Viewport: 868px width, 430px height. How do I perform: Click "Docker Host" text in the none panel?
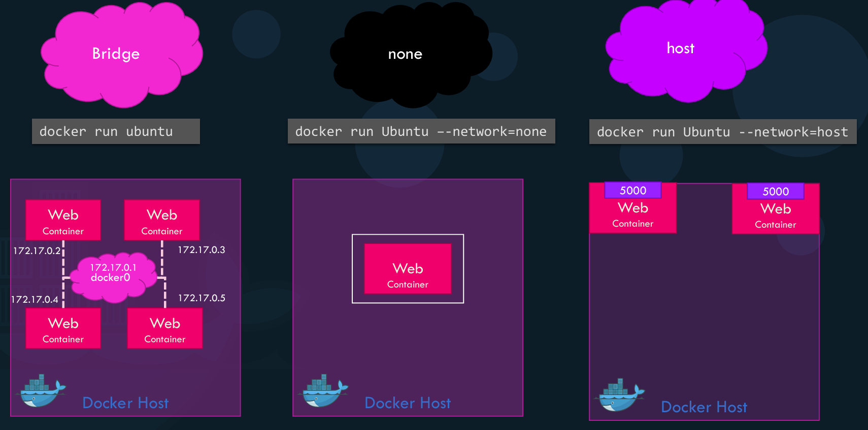pyautogui.click(x=408, y=403)
